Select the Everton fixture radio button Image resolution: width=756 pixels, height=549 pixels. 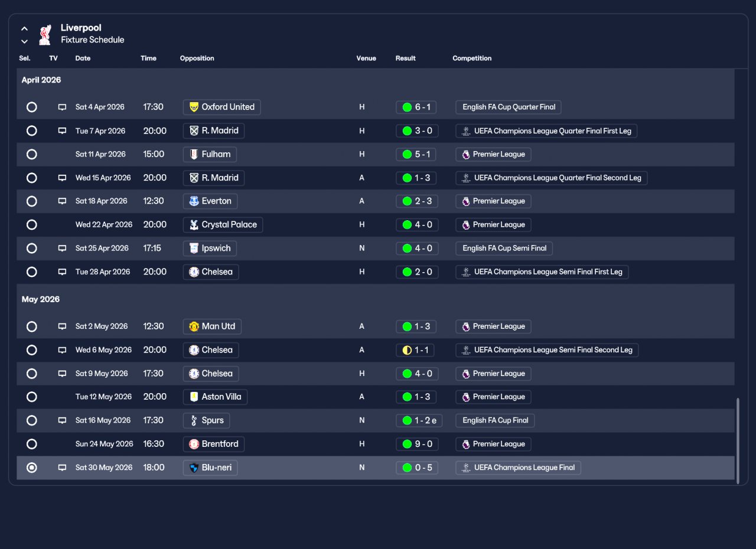32,201
